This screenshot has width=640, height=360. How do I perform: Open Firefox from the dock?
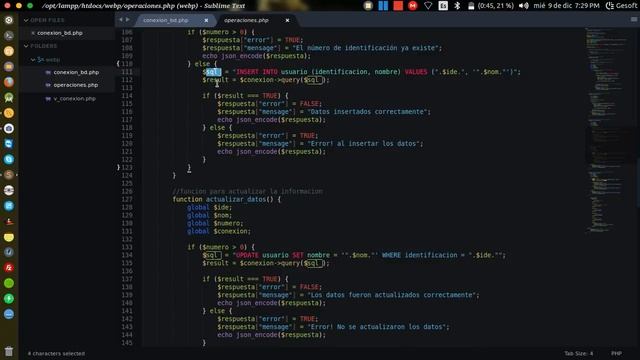coord(9,82)
